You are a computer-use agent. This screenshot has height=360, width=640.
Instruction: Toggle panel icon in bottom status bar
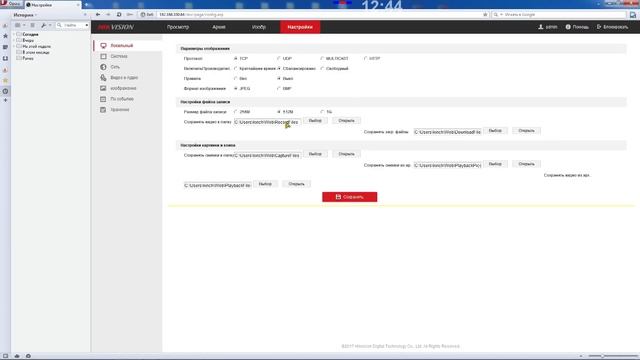click(x=5, y=356)
